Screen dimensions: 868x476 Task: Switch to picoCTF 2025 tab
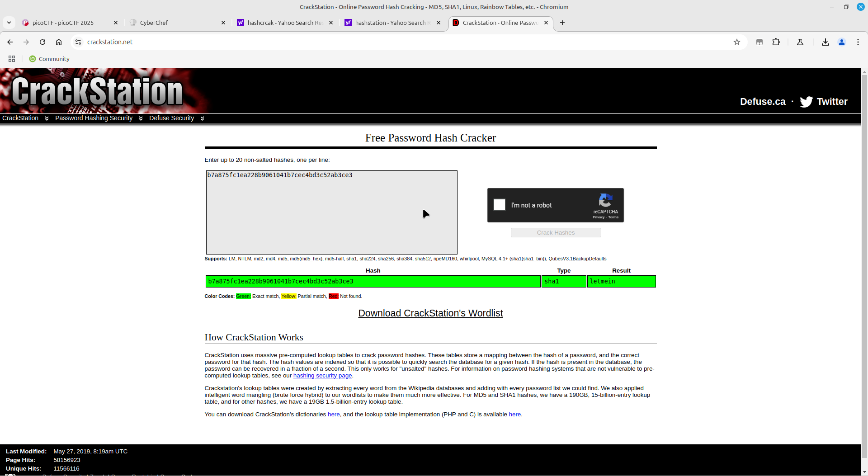[x=68, y=23]
